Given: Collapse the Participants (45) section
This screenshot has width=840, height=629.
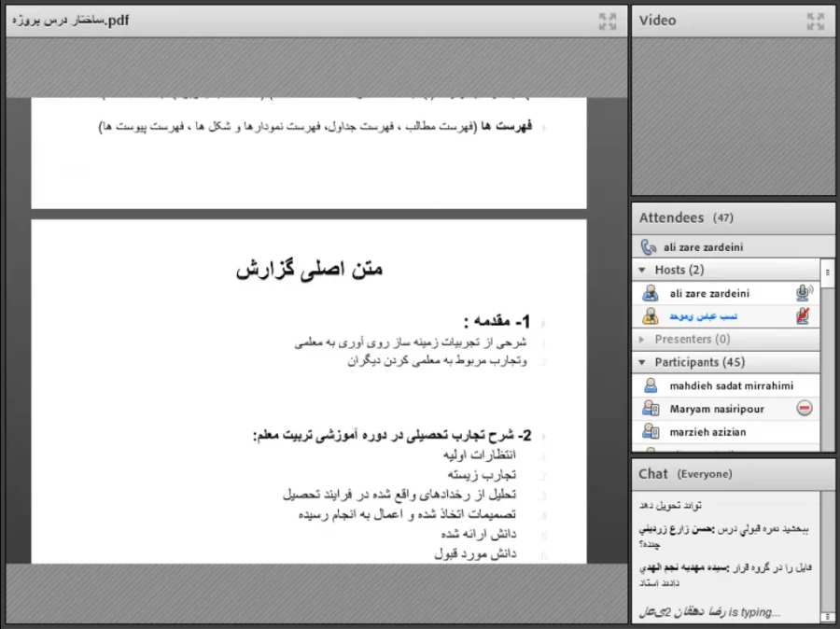Looking at the screenshot, I should pyautogui.click(x=640, y=362).
